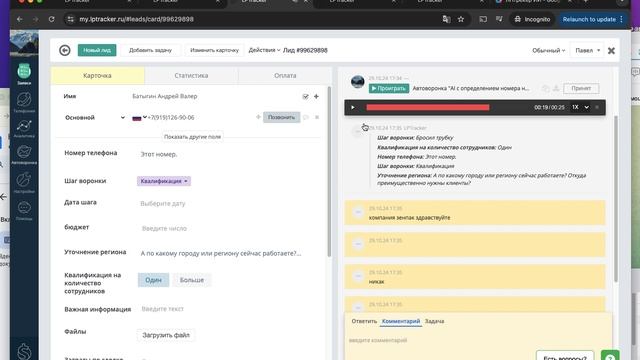640x360 pixels.
Task: Open the Аналитика sidebar icon
Action: click(24, 128)
